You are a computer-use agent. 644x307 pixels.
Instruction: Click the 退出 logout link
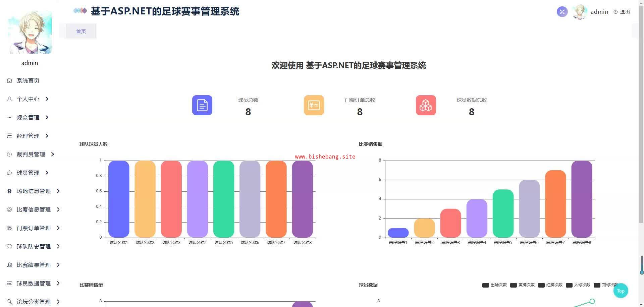click(625, 12)
